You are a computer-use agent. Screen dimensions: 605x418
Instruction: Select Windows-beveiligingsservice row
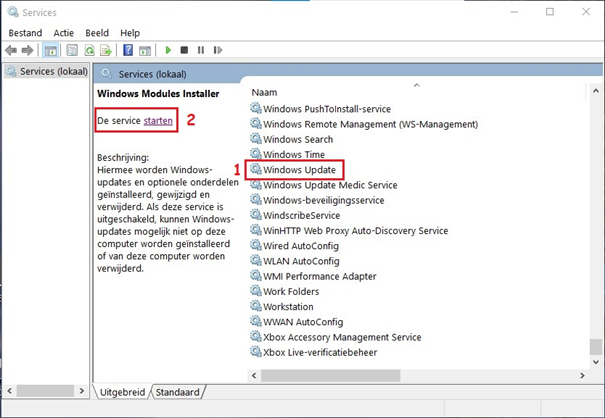click(x=317, y=200)
